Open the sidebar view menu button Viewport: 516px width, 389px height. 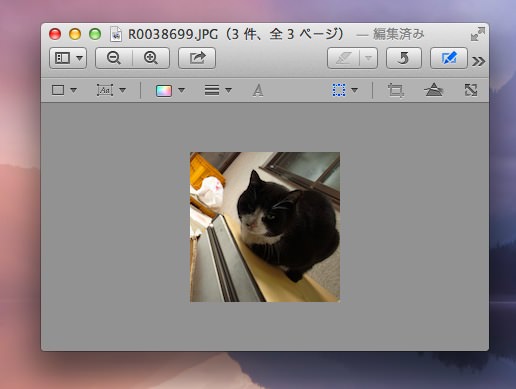68,58
